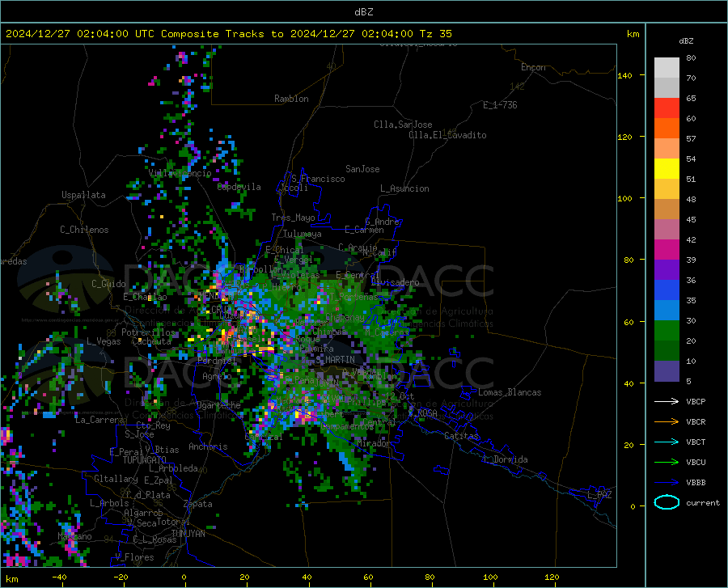Click the red 60 dBZ color swatch
This screenshot has height=588, width=728.
coord(667,108)
